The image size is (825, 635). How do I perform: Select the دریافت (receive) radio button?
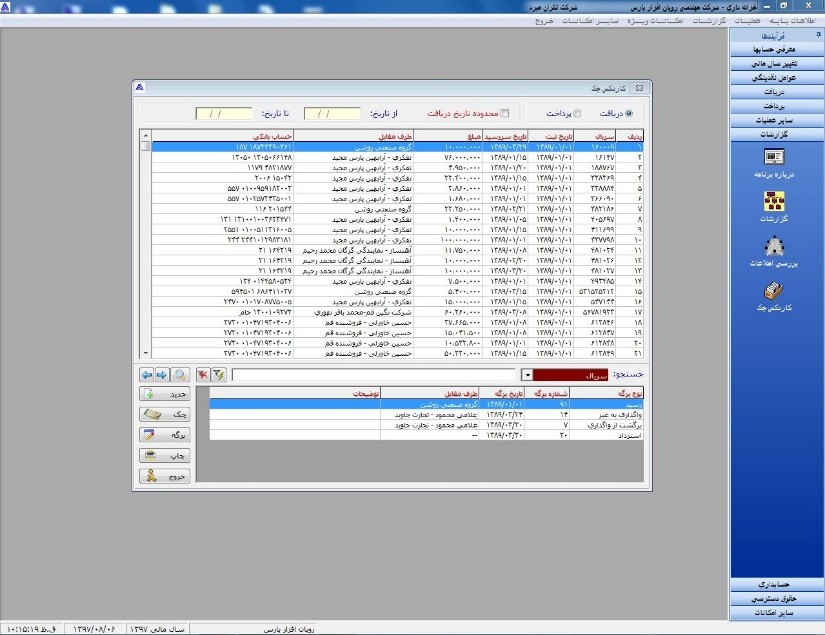pos(629,114)
